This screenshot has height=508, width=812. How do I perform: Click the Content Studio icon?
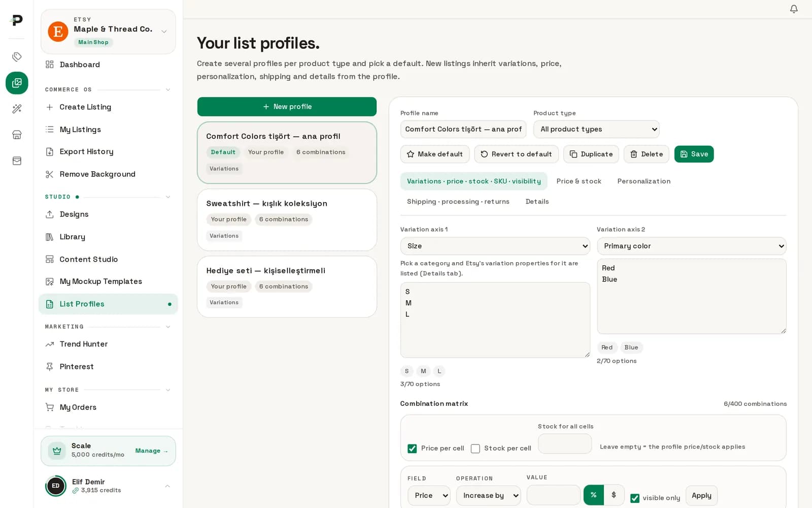(49, 259)
